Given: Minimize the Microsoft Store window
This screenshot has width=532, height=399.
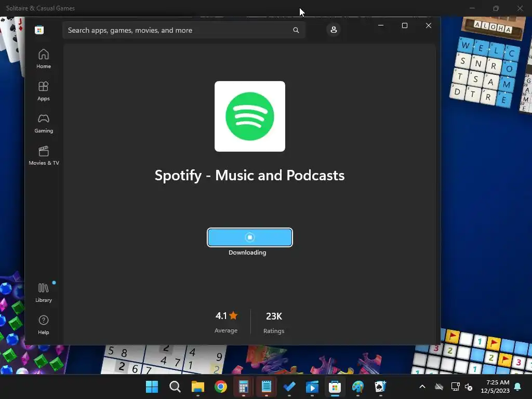Looking at the screenshot, I should [x=381, y=25].
